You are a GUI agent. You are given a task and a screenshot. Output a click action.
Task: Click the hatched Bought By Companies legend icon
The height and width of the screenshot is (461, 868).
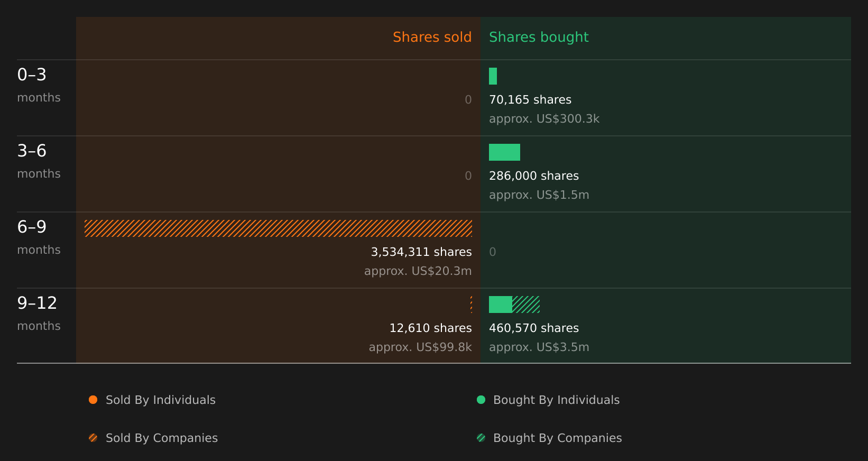pos(481,438)
